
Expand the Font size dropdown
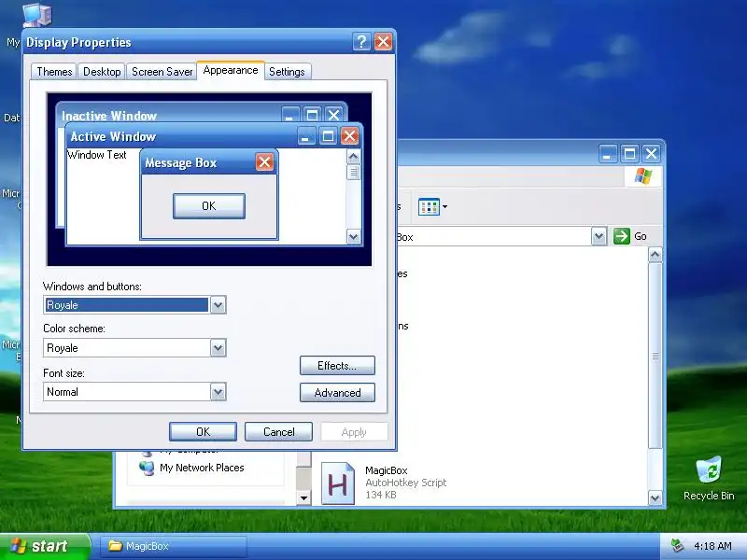[x=218, y=392]
